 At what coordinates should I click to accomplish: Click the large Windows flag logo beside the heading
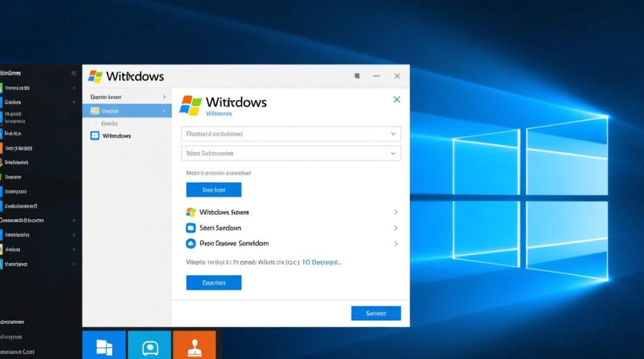click(191, 105)
